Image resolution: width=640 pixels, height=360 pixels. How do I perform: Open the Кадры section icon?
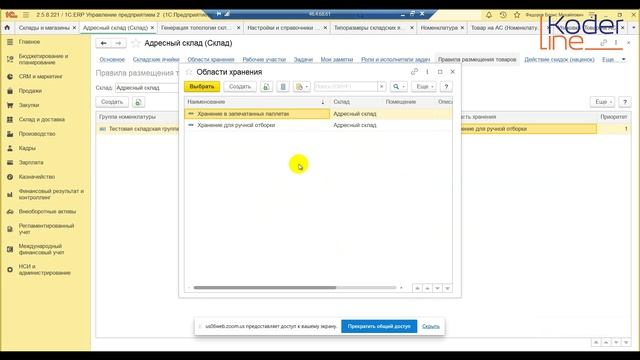click(10, 148)
